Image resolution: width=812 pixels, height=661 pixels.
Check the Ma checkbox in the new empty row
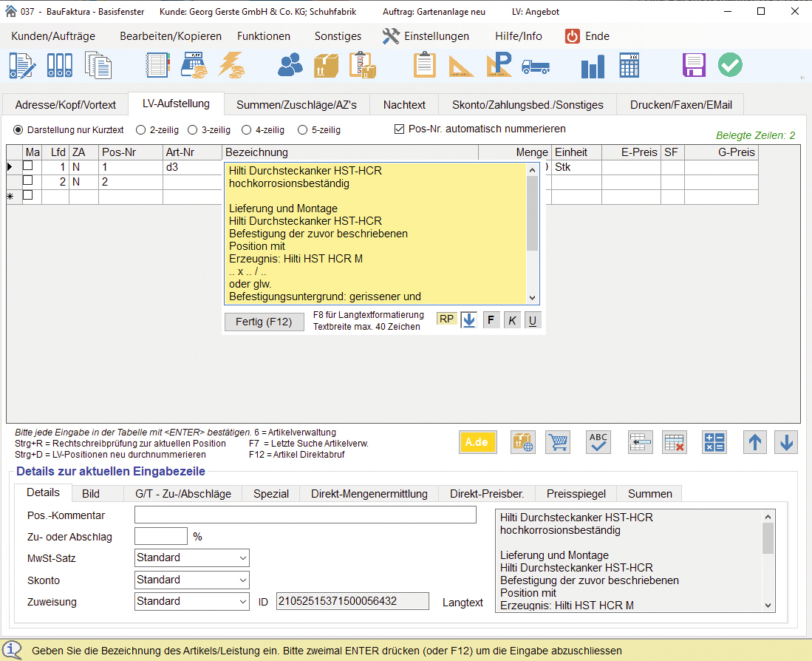pos(28,194)
